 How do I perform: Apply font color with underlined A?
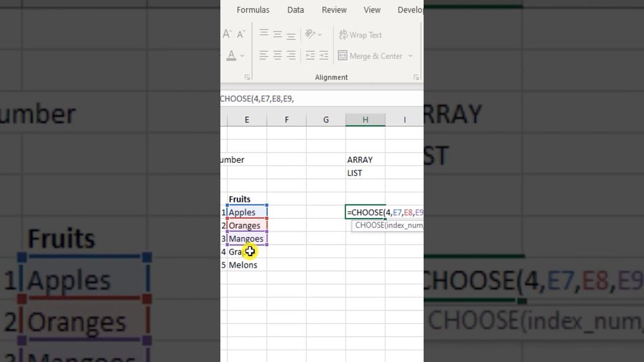pyautogui.click(x=231, y=56)
